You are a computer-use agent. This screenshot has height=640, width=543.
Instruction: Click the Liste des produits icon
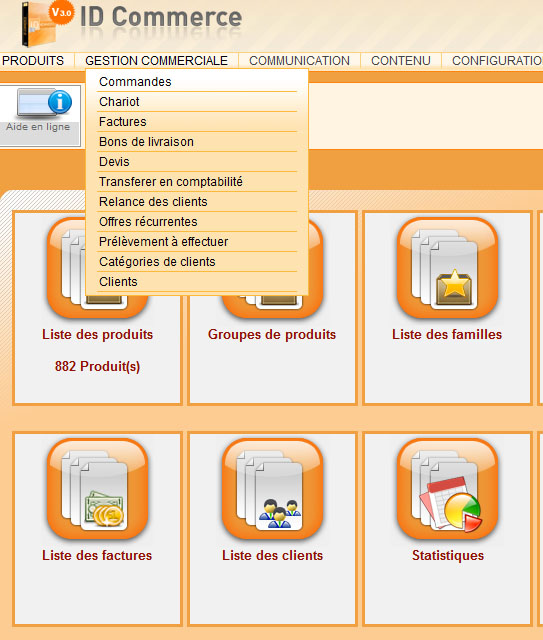65,268
